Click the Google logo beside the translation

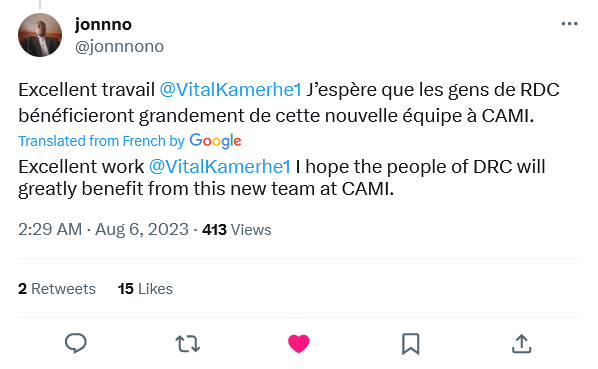[x=215, y=141]
